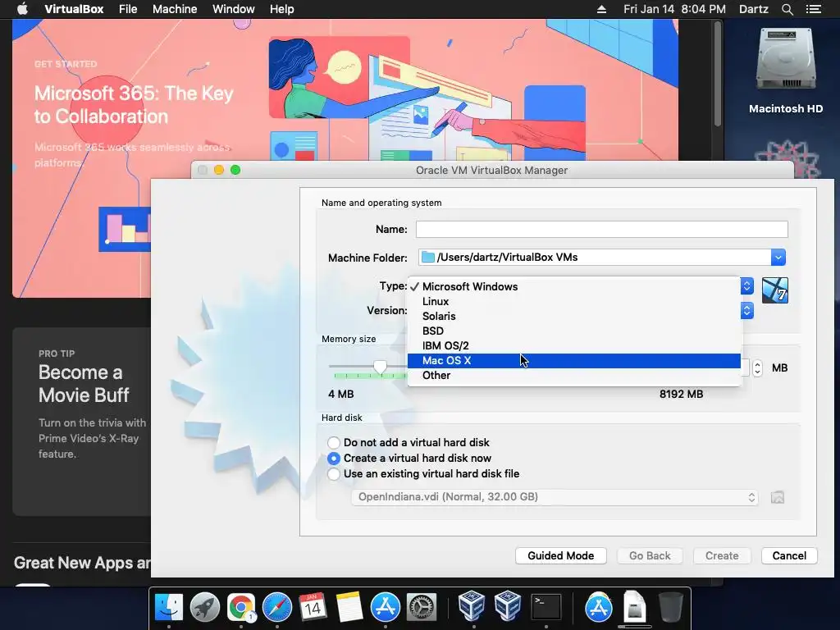The width and height of the screenshot is (840, 630).
Task: Choose BSD in Type list
Action: click(x=573, y=331)
